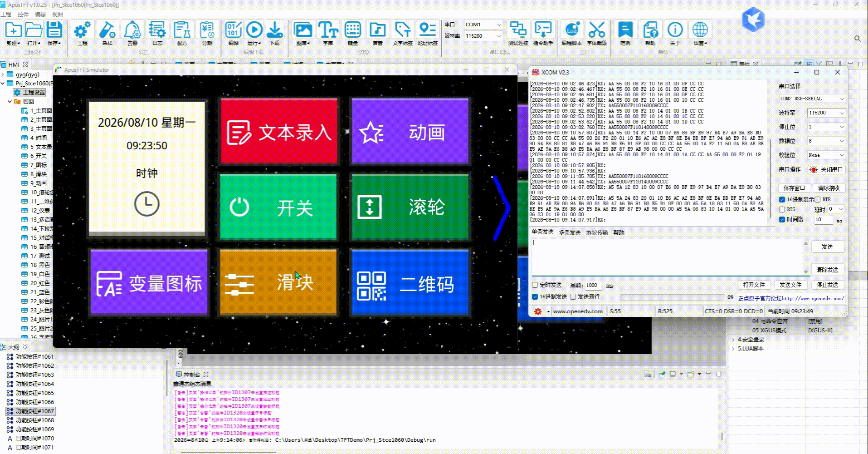Click the 测试连接 test connection icon
This screenshot has height=454, width=868.
tap(518, 30)
